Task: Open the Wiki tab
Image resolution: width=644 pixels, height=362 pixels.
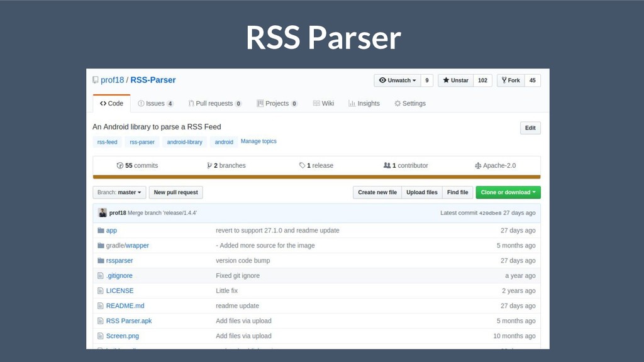Action: 323,104
